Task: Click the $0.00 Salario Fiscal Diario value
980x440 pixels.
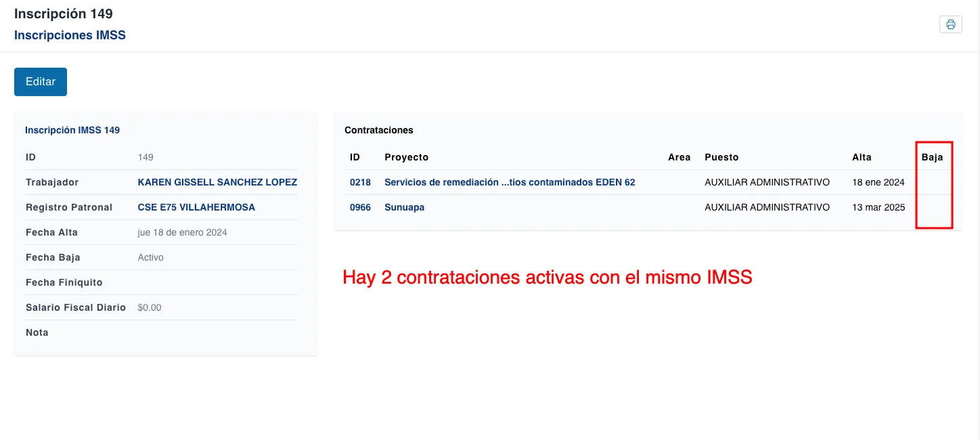Action: point(150,307)
